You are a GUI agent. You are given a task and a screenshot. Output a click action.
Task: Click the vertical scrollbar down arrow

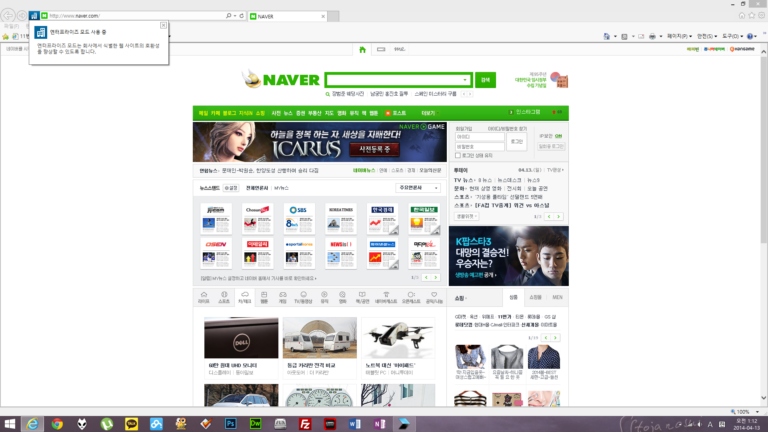coord(764,398)
